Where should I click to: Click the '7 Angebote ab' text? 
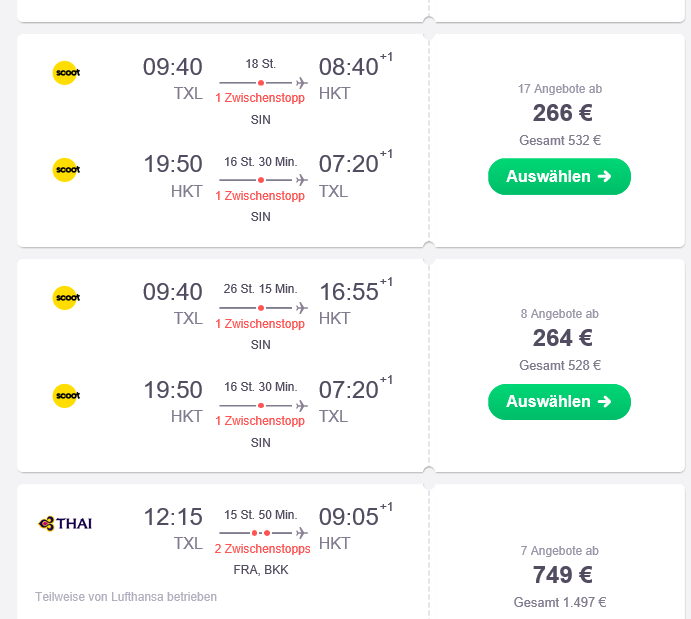(560, 551)
